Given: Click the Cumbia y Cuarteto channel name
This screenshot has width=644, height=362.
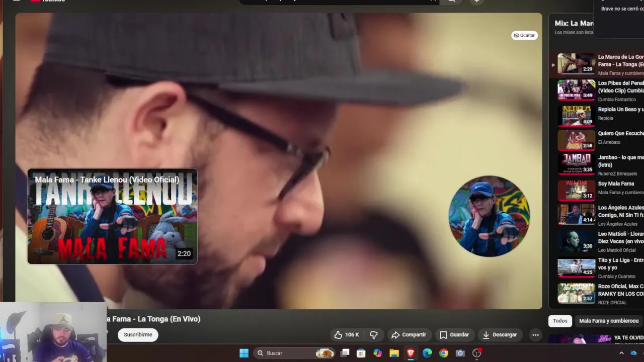Looking at the screenshot, I should pos(617,277).
